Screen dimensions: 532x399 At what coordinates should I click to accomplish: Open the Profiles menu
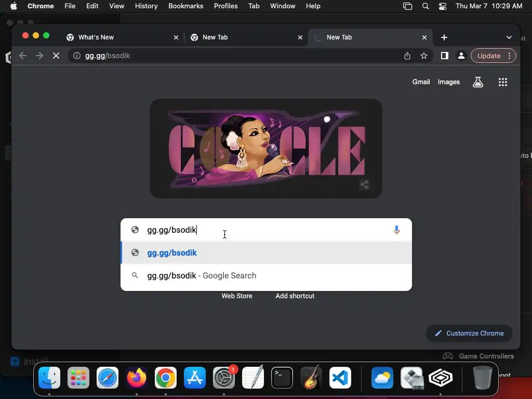tap(225, 6)
